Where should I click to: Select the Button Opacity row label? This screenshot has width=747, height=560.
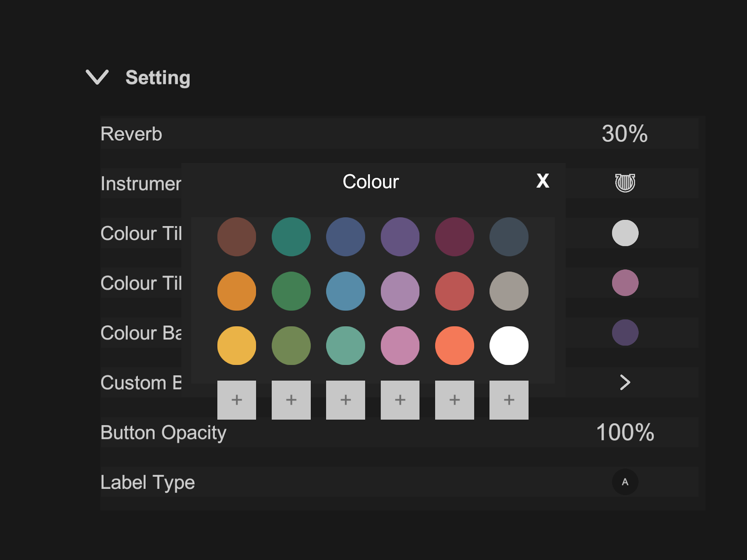[163, 433]
